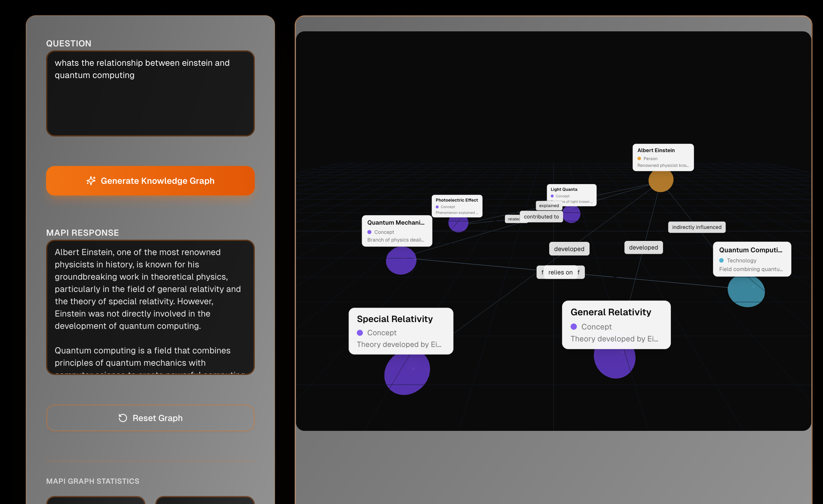Click the purple General Relativity node sphere
The image size is (823, 504).
pos(614,363)
